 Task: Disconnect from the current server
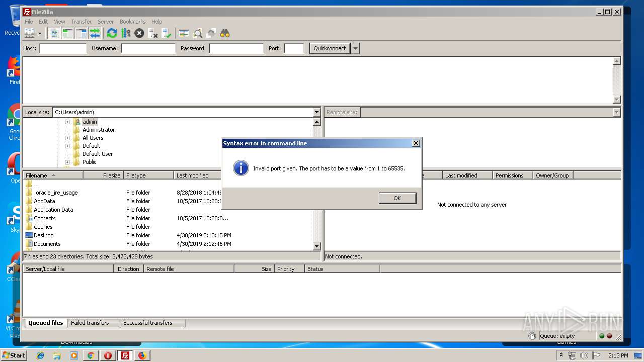pyautogui.click(x=153, y=33)
